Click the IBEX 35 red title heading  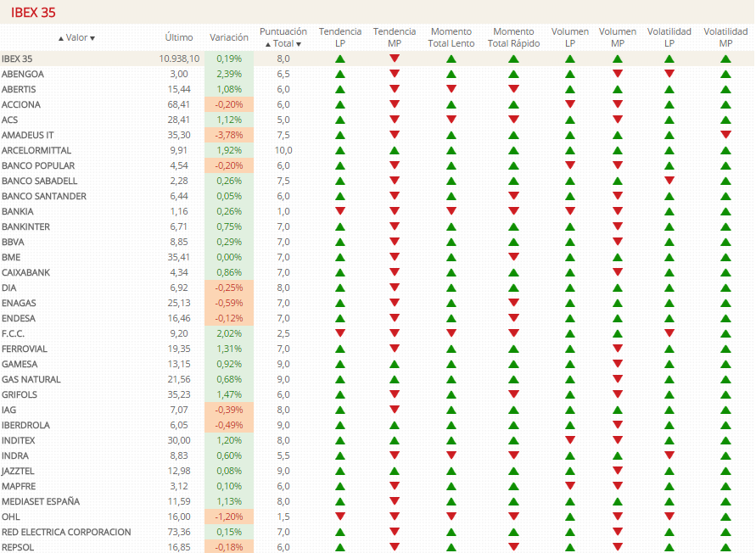click(x=33, y=13)
